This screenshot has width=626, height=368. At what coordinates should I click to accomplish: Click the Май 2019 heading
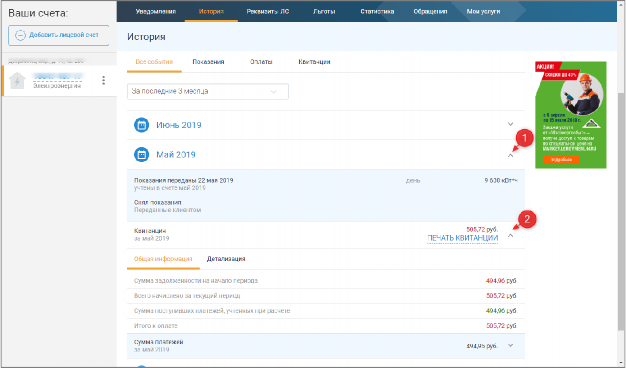point(176,155)
